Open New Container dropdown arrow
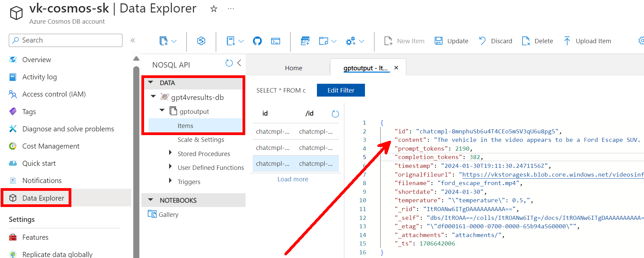This screenshot has height=258, width=644. coord(174,41)
